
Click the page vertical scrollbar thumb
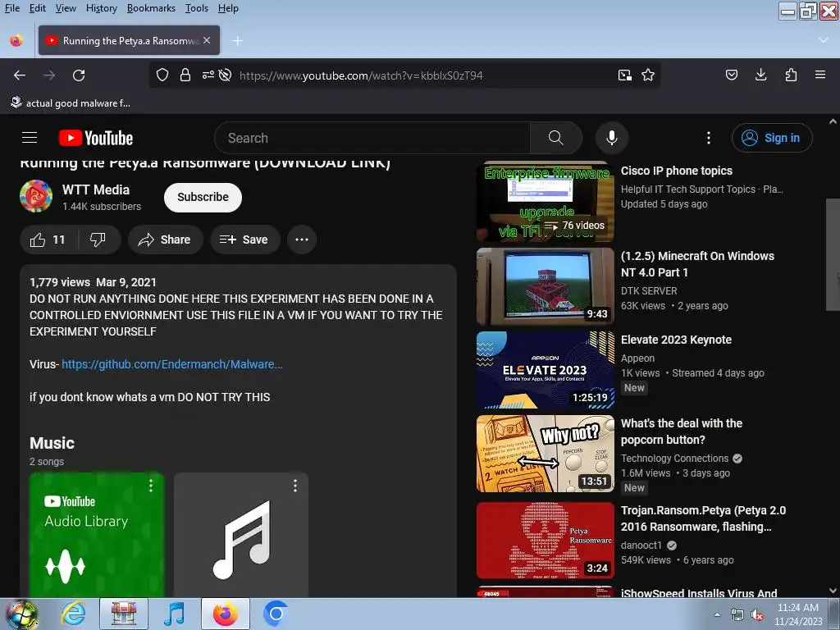click(x=833, y=254)
